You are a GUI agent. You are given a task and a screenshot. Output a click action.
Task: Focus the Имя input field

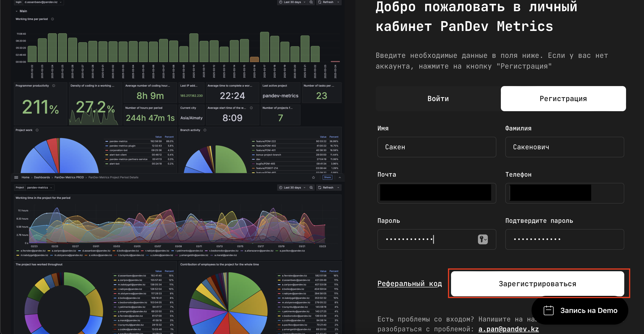click(436, 147)
